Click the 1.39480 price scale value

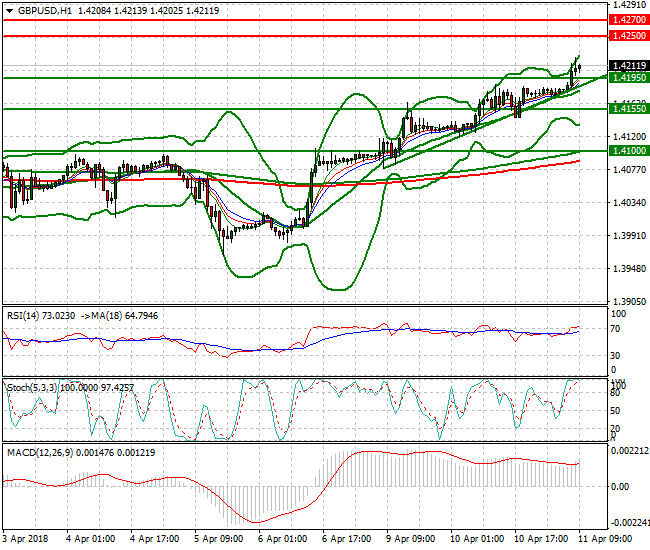pos(629,269)
